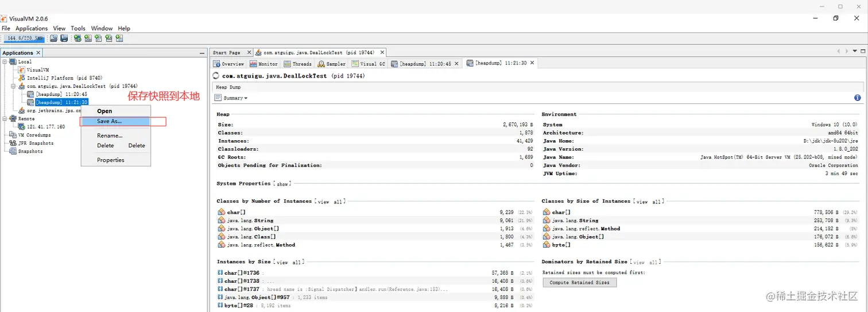Open the Applications menu
This screenshot has width=868, height=312.
point(32,28)
